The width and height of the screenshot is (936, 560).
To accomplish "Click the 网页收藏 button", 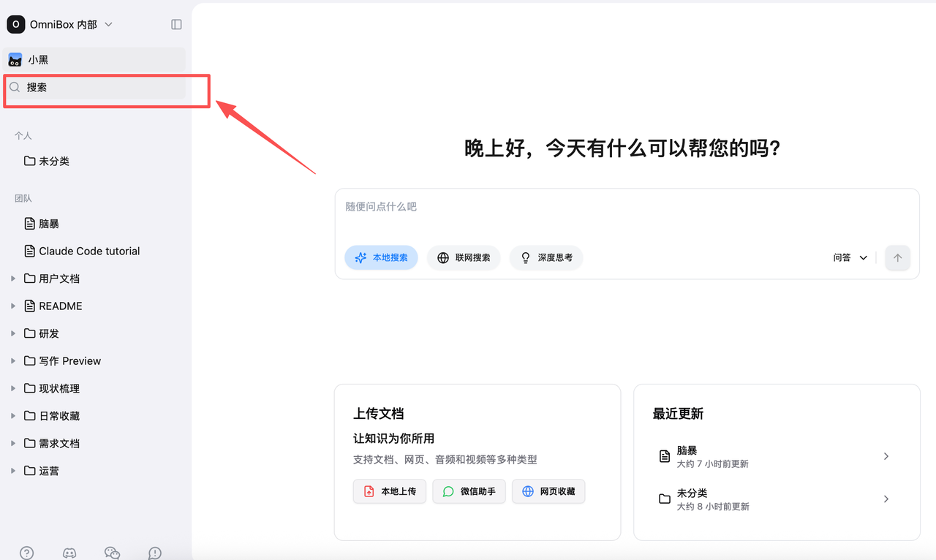I will pos(548,491).
